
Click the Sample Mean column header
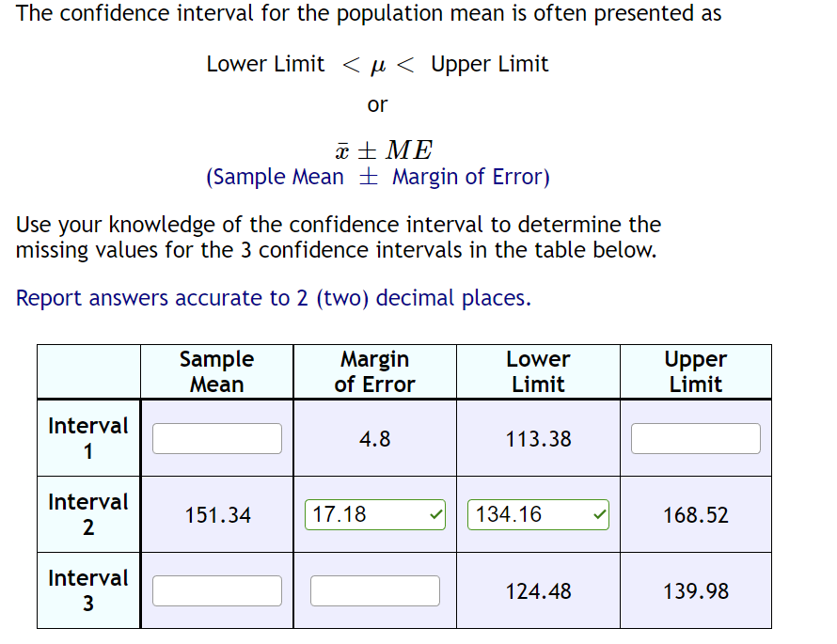coord(216,371)
